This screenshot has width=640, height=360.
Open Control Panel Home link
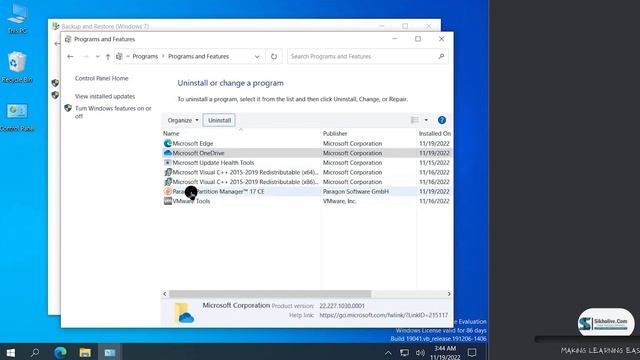(101, 78)
